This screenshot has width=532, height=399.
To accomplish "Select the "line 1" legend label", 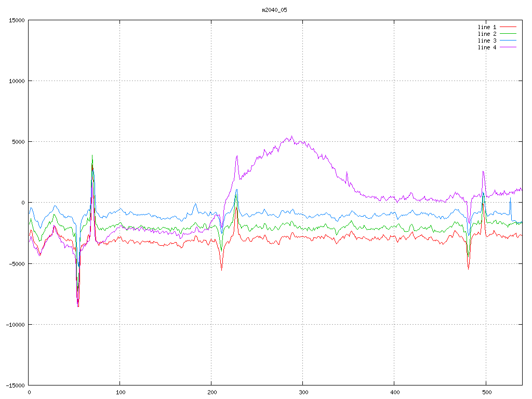I will point(487,27).
